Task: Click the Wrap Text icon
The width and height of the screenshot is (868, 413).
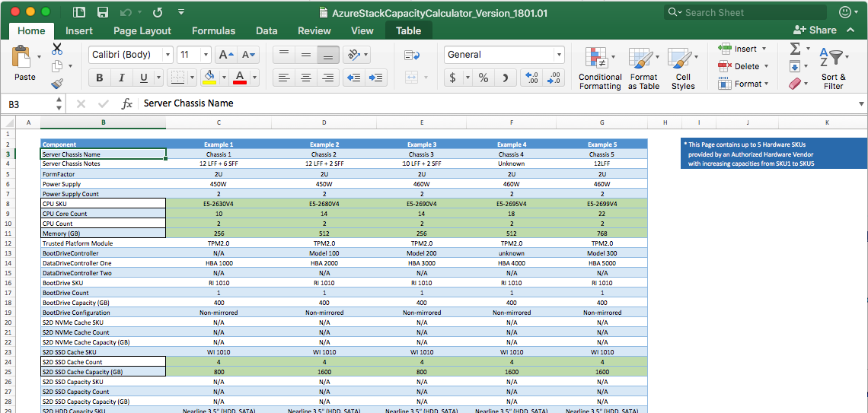Action: click(x=413, y=55)
